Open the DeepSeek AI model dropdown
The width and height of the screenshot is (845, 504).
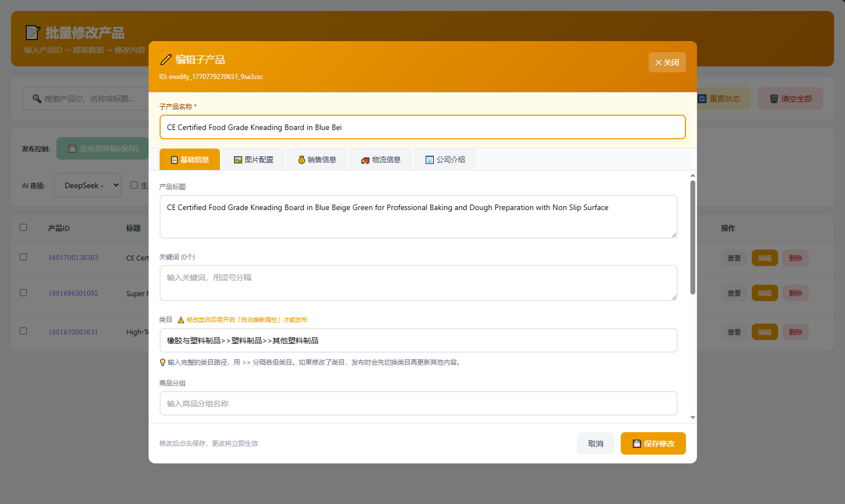coord(88,185)
